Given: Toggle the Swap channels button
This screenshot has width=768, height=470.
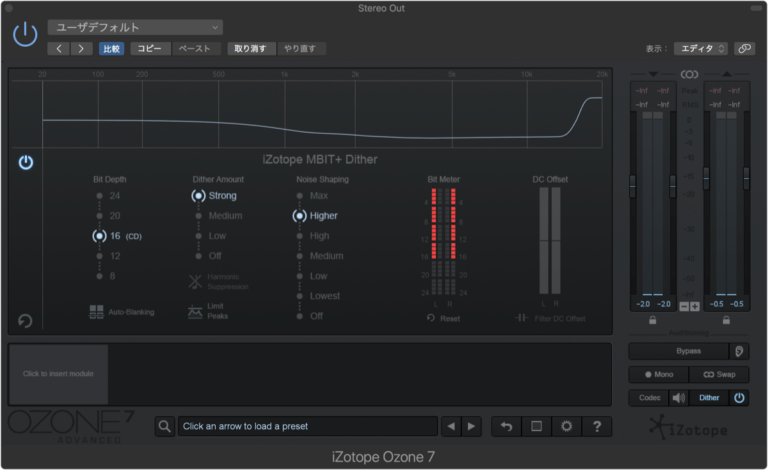Looking at the screenshot, I should [719, 375].
